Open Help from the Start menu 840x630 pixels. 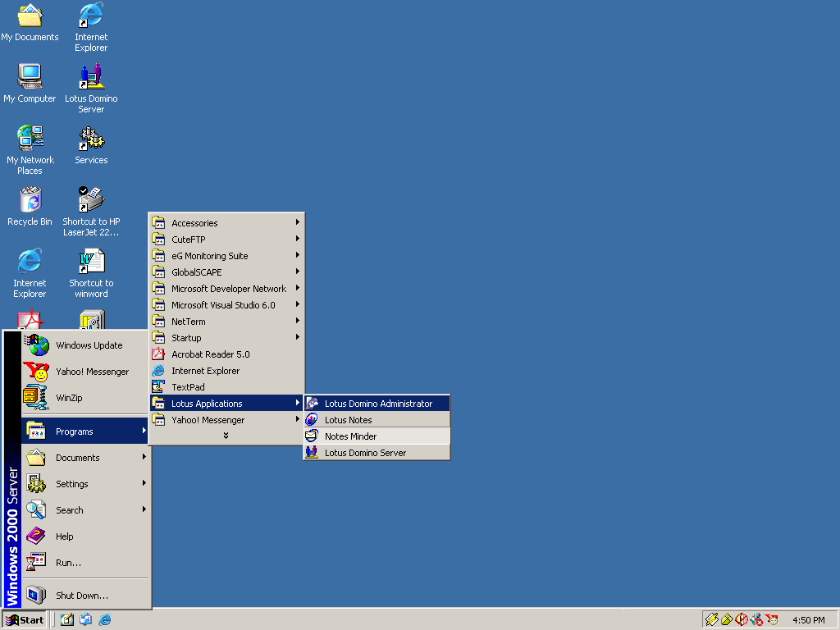85,536
